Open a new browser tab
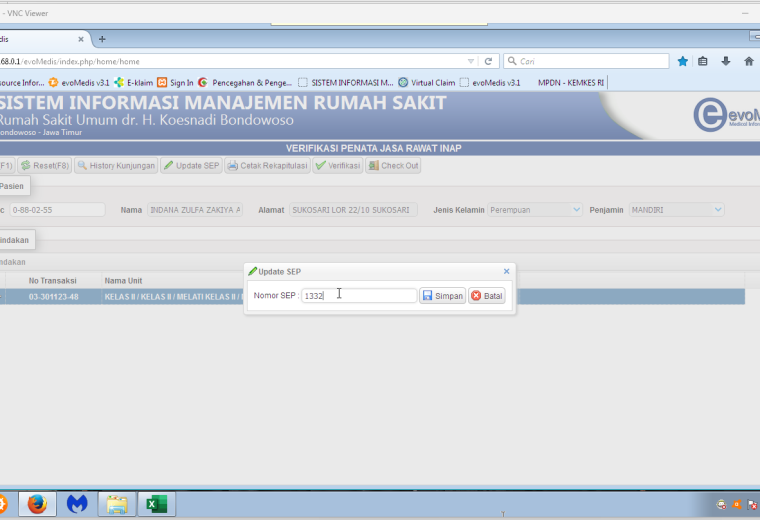The image size is (760, 520). coord(102,39)
